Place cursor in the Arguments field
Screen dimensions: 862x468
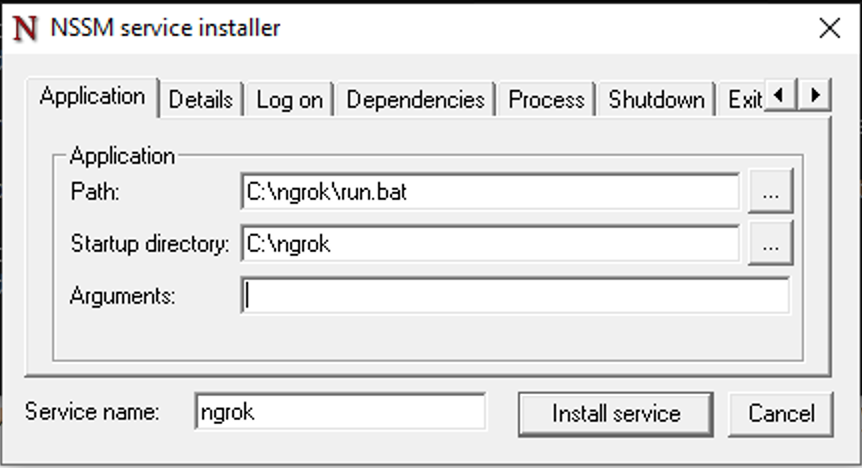515,295
